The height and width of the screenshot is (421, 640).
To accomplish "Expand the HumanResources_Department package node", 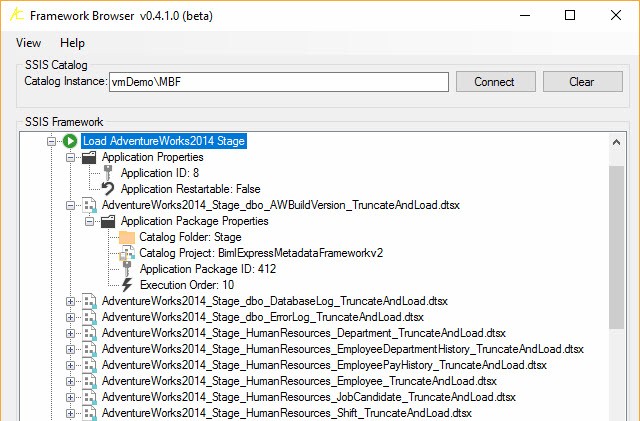I will click(70, 333).
